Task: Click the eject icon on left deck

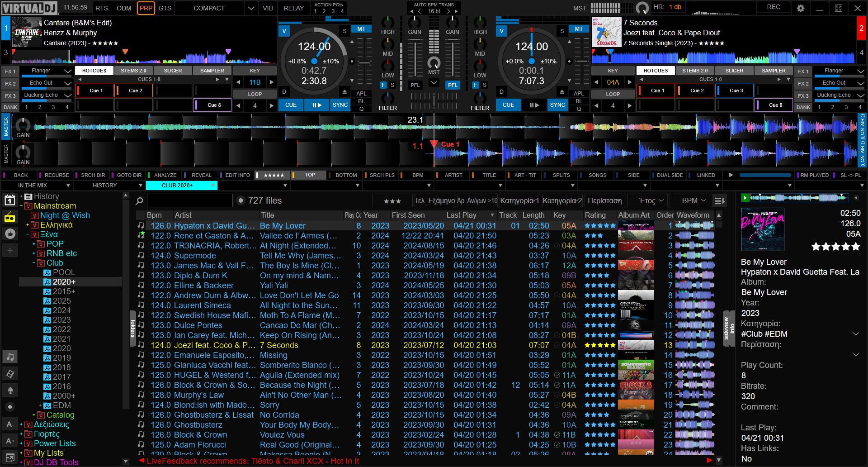Action: click(344, 92)
